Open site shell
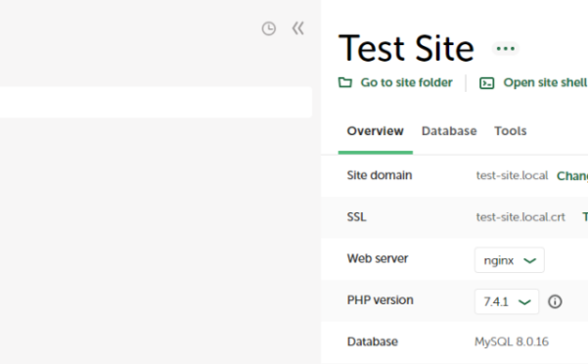The width and height of the screenshot is (588, 364). 545,82
